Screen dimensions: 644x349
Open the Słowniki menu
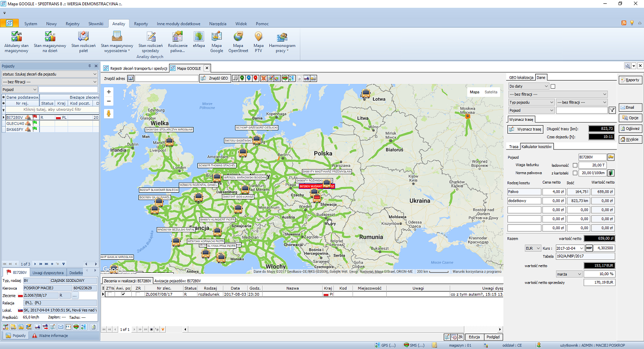pos(96,23)
